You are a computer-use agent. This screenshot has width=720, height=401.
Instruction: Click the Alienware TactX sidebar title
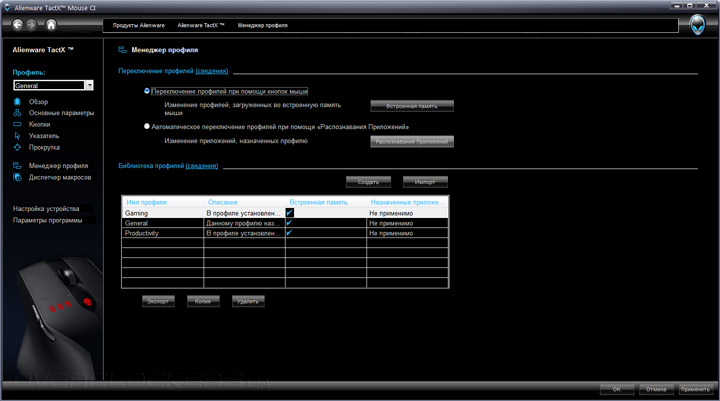43,50
